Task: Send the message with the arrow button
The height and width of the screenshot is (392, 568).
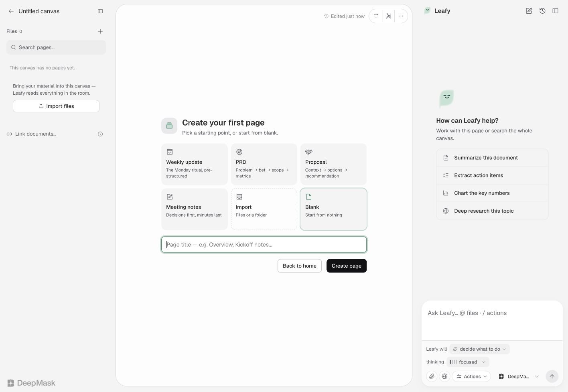Action: tap(552, 376)
